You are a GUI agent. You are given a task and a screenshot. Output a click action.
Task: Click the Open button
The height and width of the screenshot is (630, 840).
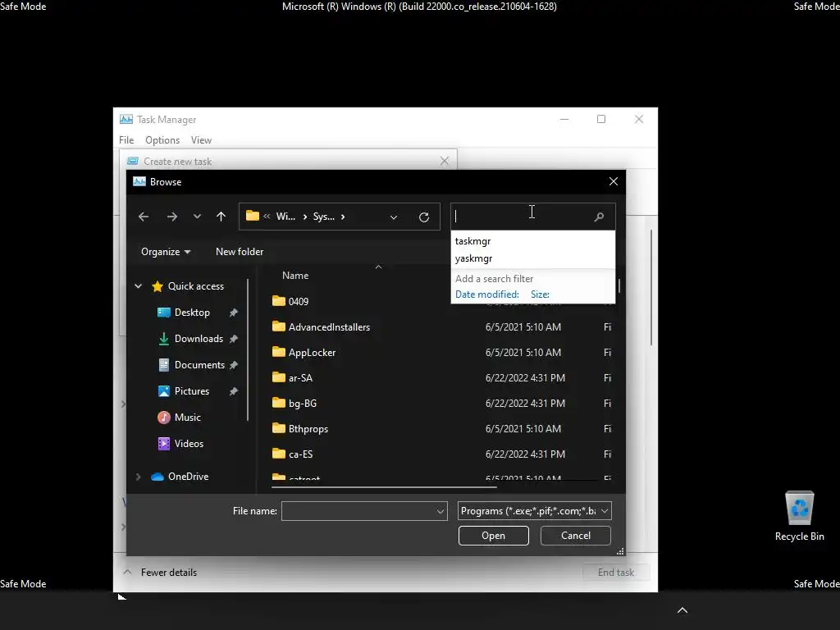point(493,536)
